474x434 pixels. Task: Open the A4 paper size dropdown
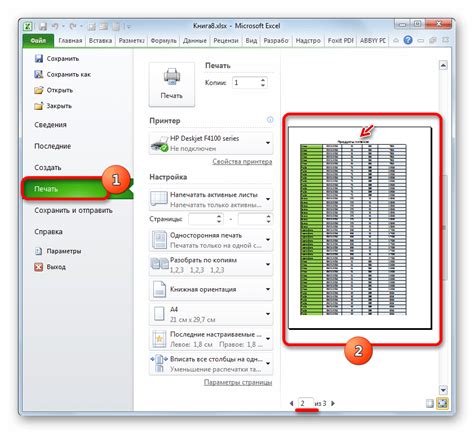pyautogui.click(x=211, y=314)
